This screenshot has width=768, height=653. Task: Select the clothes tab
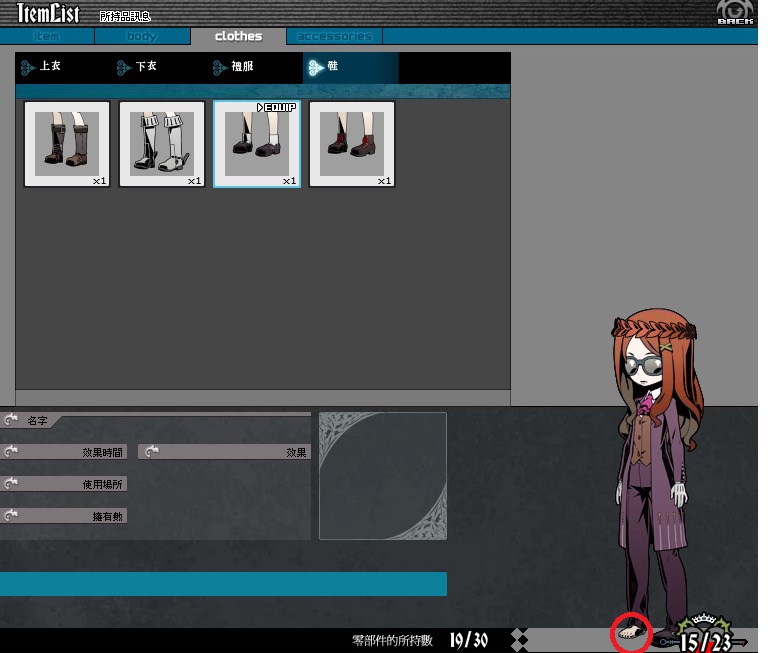click(x=238, y=36)
